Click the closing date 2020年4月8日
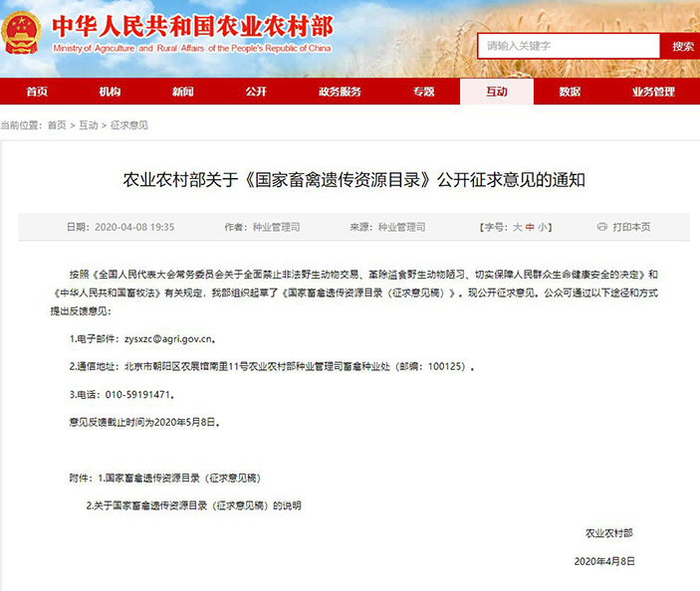The height and width of the screenshot is (591, 700). tap(604, 561)
